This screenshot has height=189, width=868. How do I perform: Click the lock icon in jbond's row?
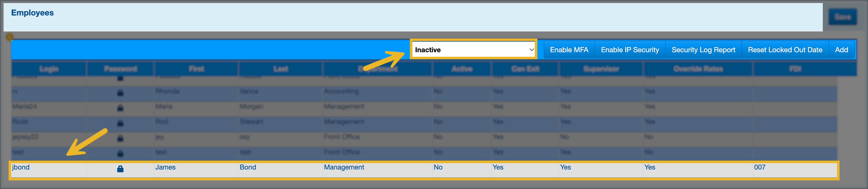[120, 169]
